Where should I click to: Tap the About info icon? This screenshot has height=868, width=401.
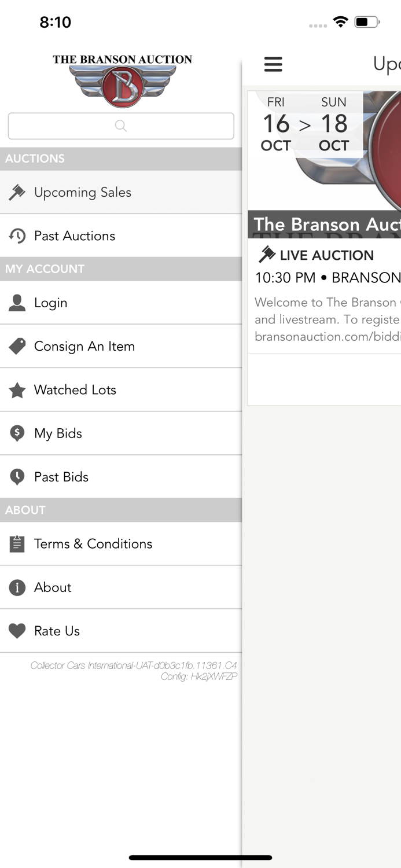(x=17, y=587)
